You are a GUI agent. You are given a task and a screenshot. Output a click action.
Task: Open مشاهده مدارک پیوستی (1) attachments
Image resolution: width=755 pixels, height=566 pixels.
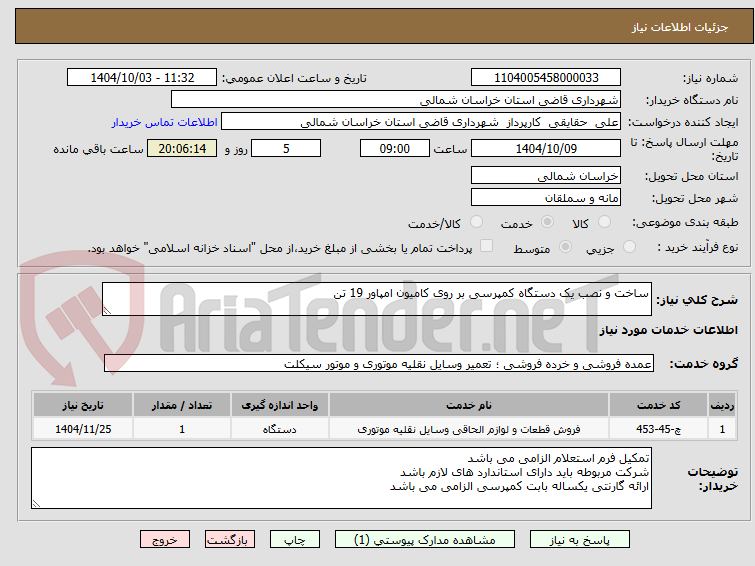tap(425, 540)
